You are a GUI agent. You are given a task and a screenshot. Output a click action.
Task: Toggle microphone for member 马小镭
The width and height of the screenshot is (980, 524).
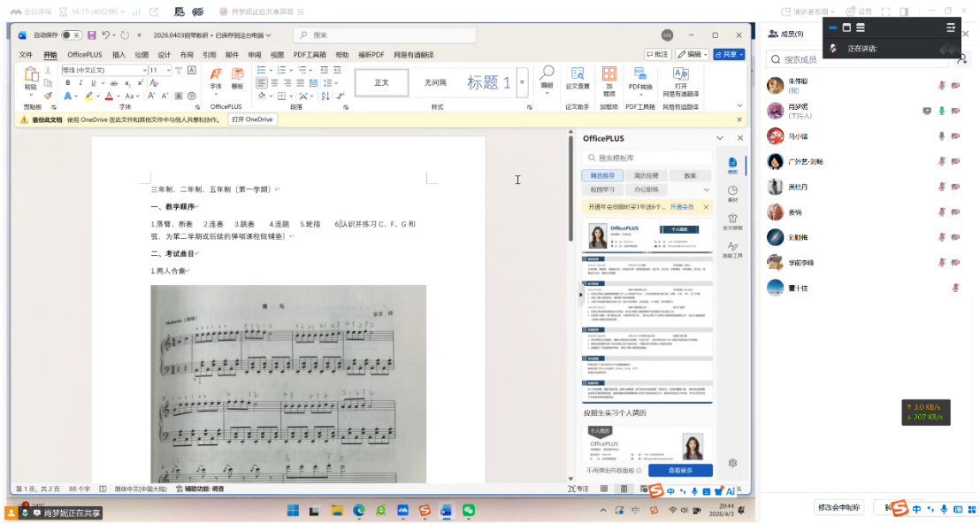click(x=941, y=135)
